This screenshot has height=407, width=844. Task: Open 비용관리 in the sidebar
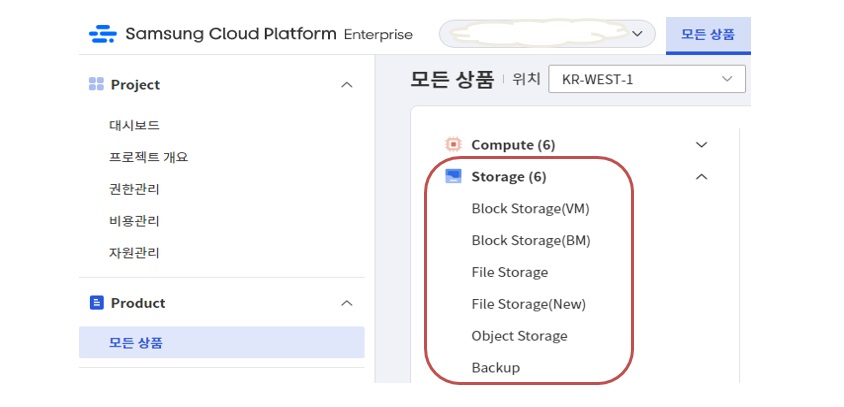[134, 221]
